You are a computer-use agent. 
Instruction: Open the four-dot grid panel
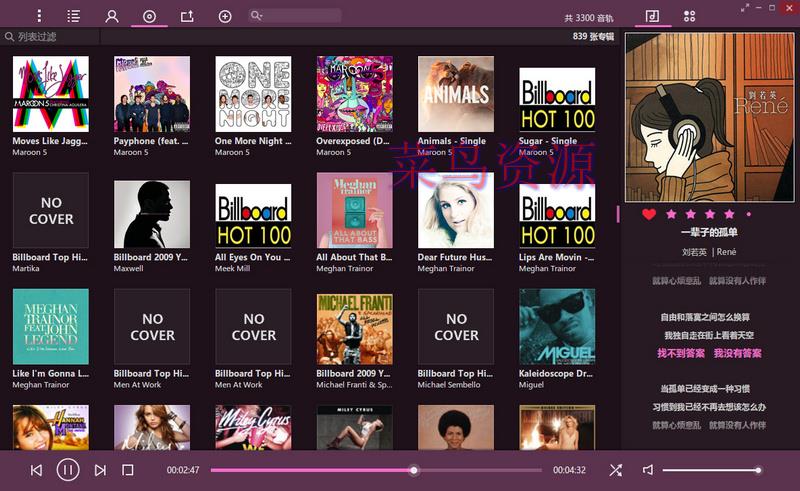point(689,16)
